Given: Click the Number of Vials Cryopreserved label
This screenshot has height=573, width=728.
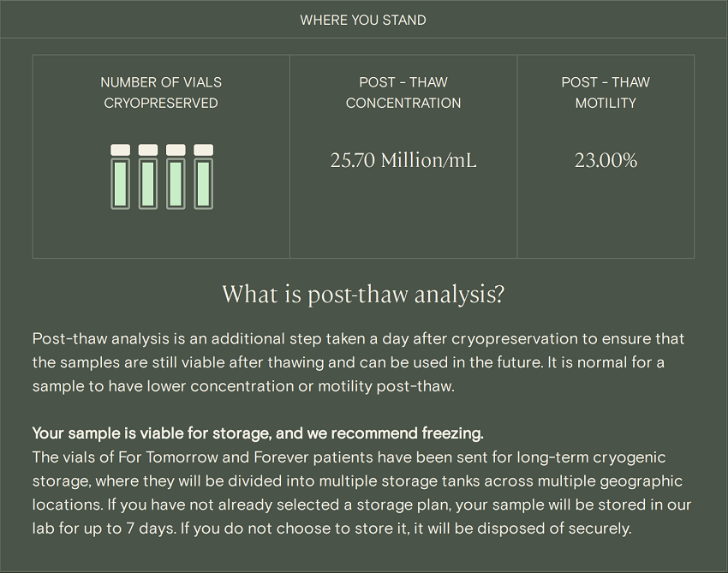Looking at the screenshot, I should 161,93.
